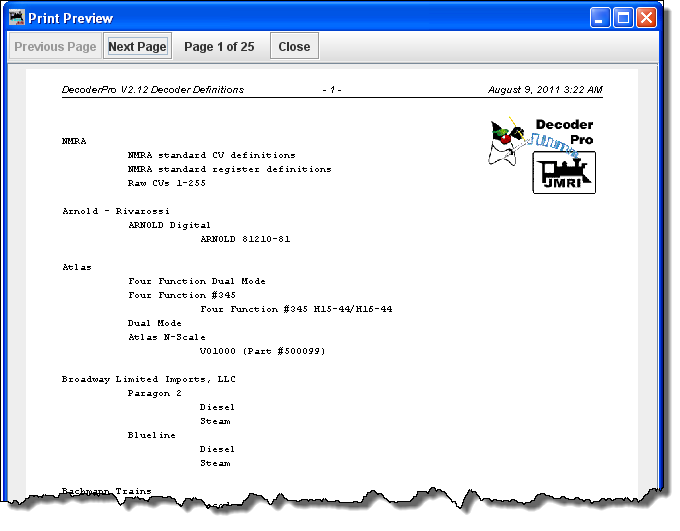This screenshot has height=531, width=680.
Task: Minimize the Print Preview window
Action: [600, 18]
